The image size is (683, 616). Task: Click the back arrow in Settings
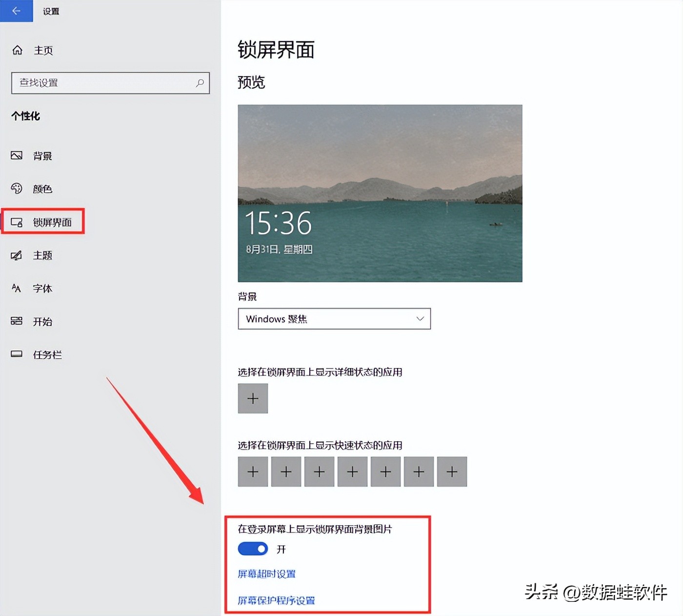click(16, 11)
